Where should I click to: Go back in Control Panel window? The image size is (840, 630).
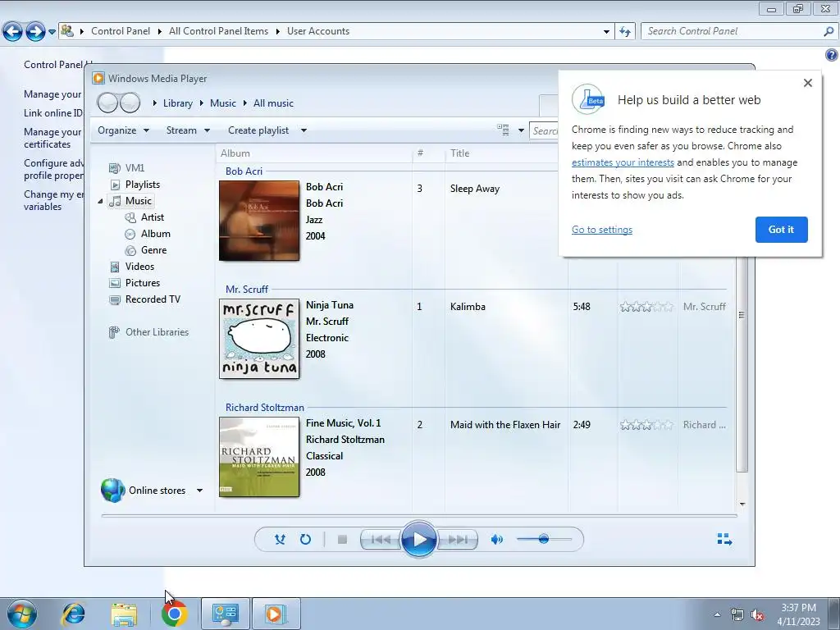click(x=13, y=31)
